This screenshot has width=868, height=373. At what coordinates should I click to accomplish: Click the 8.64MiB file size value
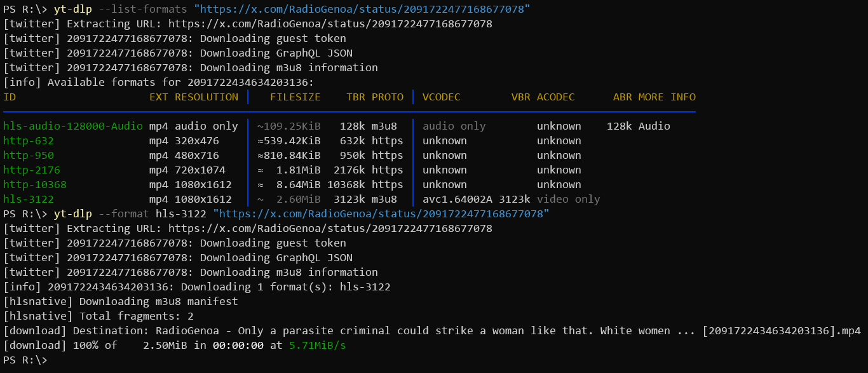point(299,184)
